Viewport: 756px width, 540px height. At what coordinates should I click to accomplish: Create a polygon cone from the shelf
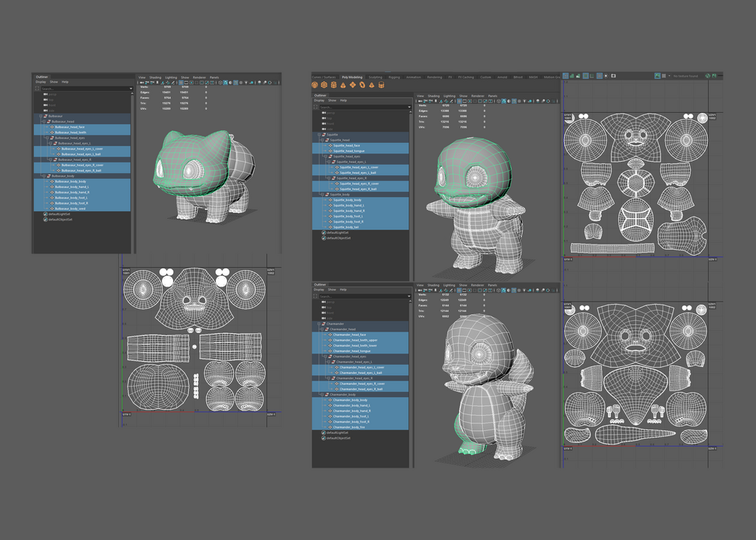pos(343,85)
